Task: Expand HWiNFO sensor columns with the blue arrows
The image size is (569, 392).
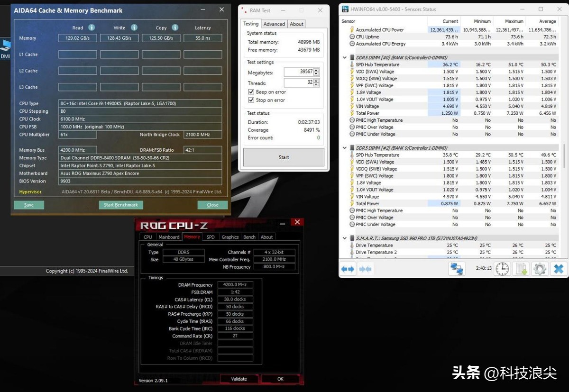Action: pyautogui.click(x=348, y=269)
